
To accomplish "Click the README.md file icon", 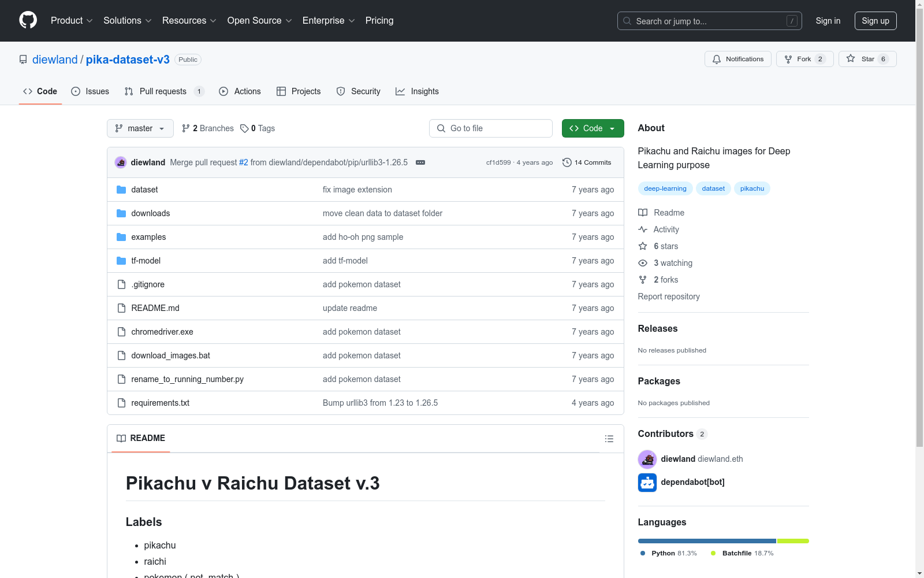I will point(121,308).
